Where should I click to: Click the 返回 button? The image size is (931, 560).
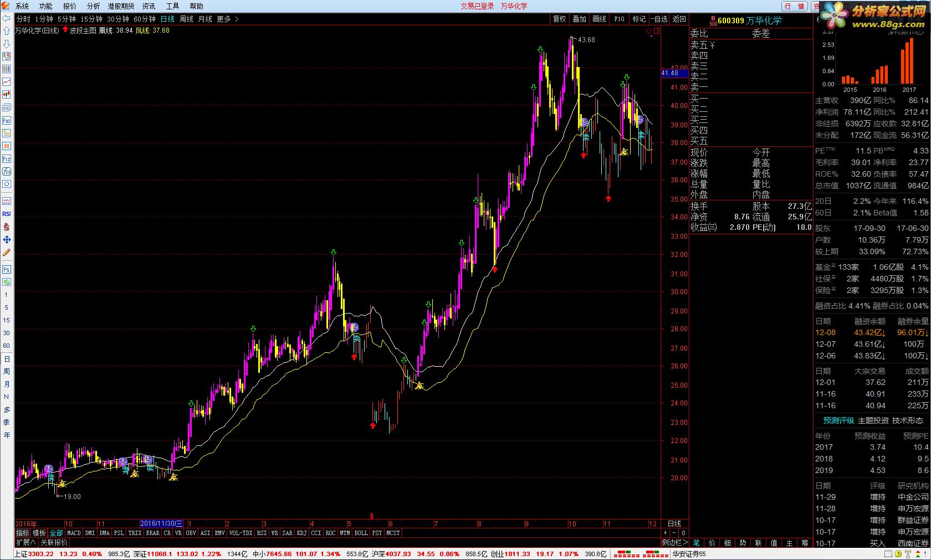click(x=679, y=19)
